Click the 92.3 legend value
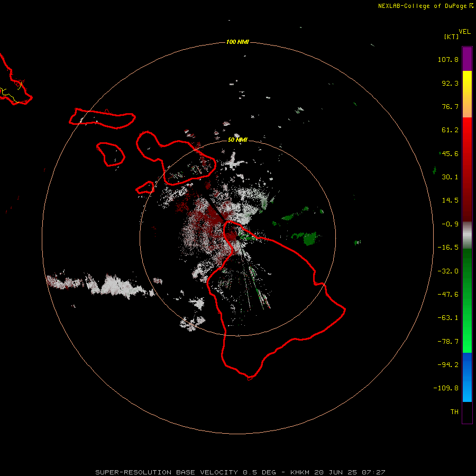This screenshot has height=476, width=476. pos(450,83)
